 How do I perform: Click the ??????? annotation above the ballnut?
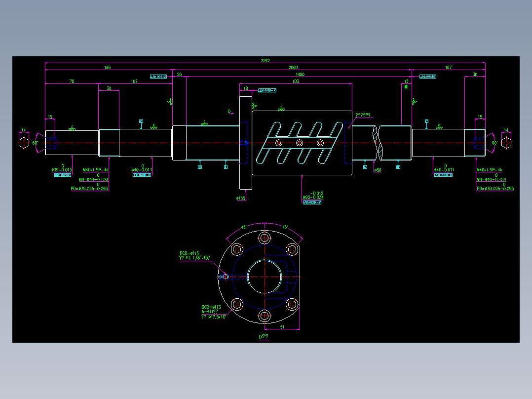pos(363,115)
